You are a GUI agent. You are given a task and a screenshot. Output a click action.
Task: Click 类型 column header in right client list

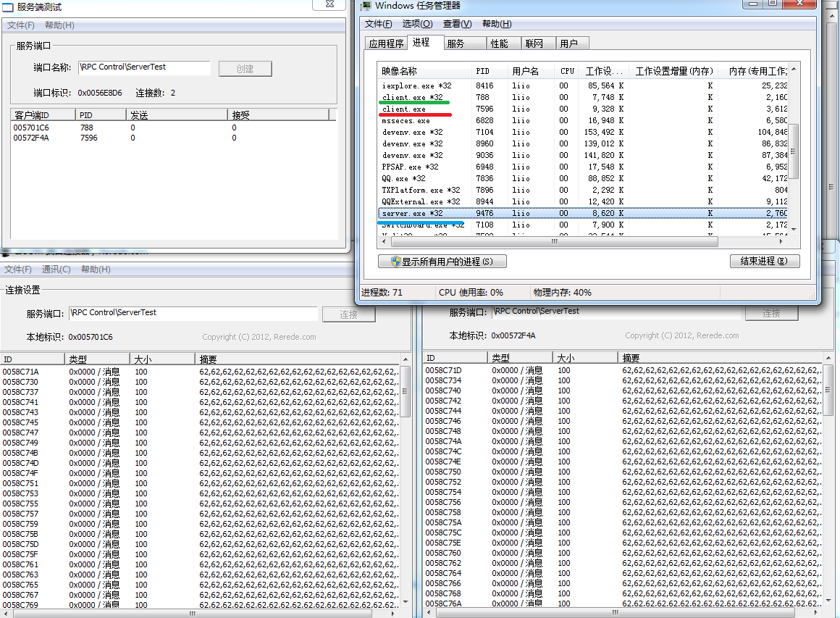pyautogui.click(x=520, y=357)
